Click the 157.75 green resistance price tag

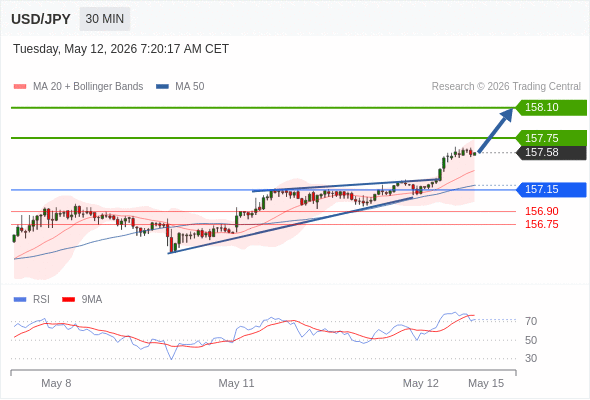551,138
